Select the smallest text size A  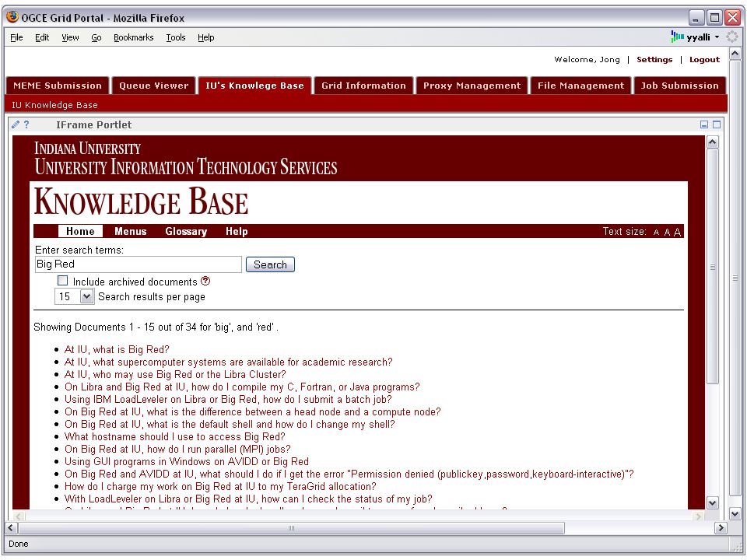[x=656, y=233]
